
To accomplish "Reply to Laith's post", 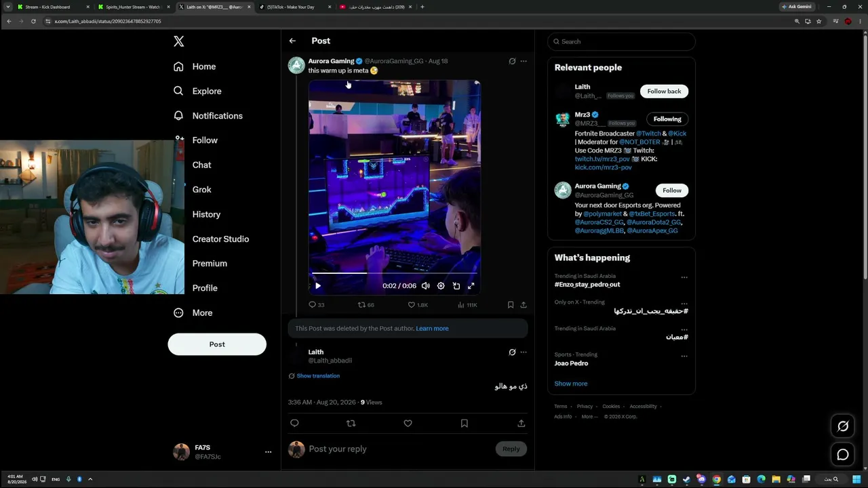I will 294,423.
